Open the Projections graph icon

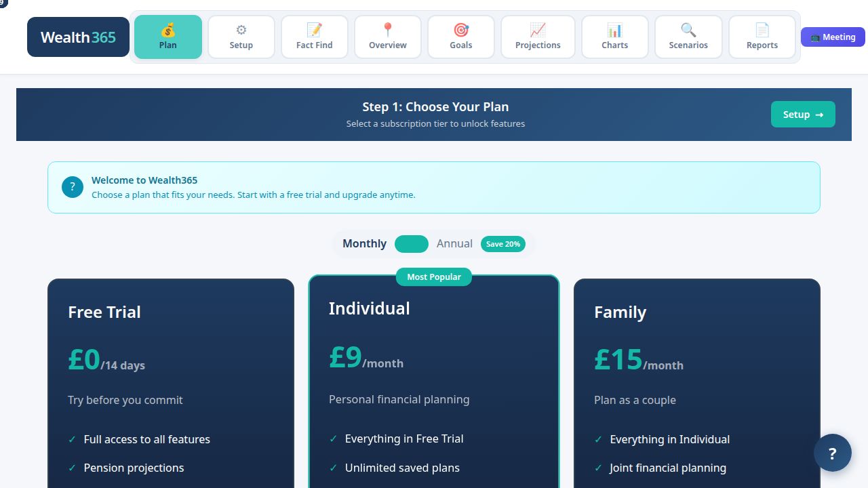tap(538, 30)
